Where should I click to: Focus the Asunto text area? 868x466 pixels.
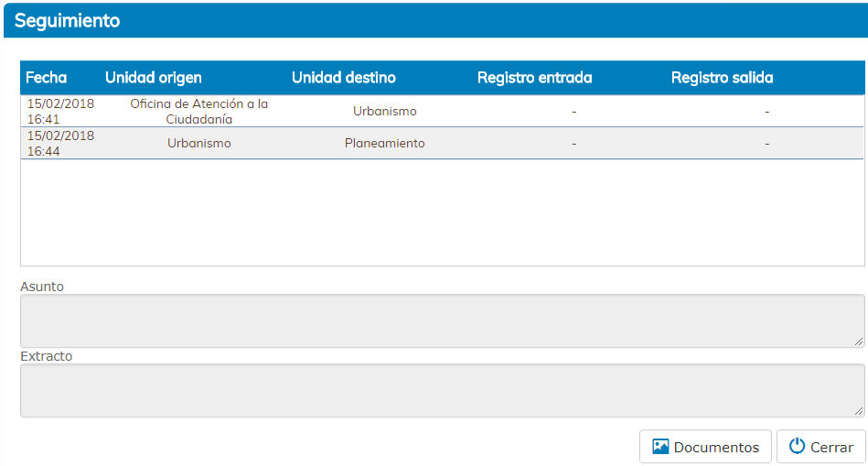point(442,320)
